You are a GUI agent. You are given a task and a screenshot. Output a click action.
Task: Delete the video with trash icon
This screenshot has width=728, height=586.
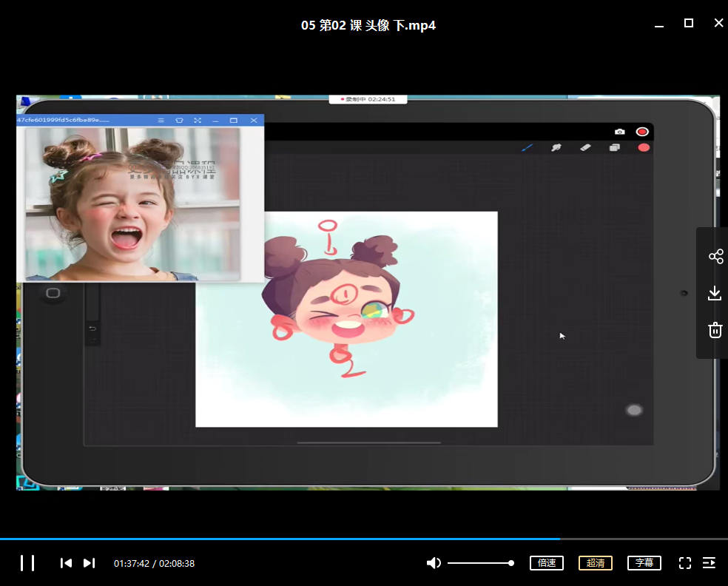point(715,330)
